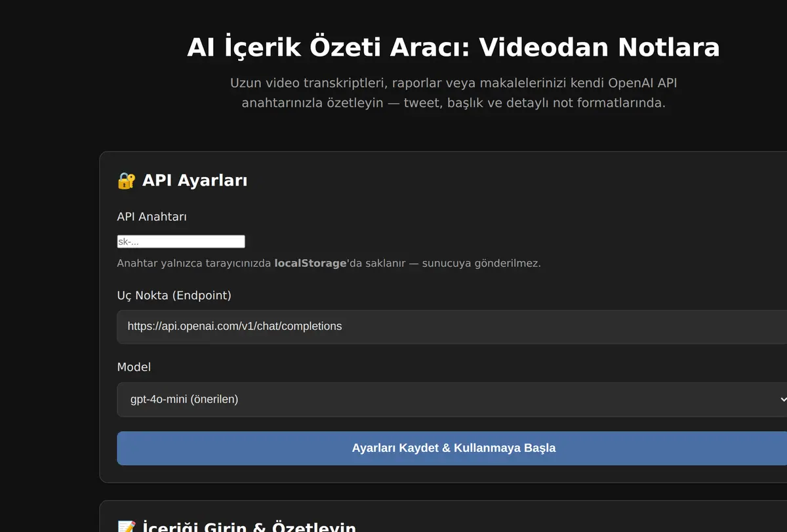Click the Uç Nokta (Endpoint) label
This screenshot has width=787, height=532.
[174, 295]
